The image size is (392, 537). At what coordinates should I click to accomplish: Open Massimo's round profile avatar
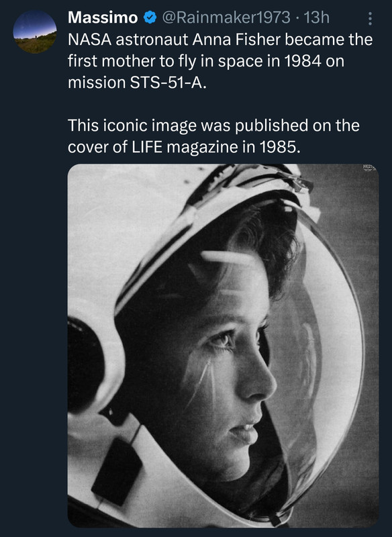pyautogui.click(x=35, y=32)
